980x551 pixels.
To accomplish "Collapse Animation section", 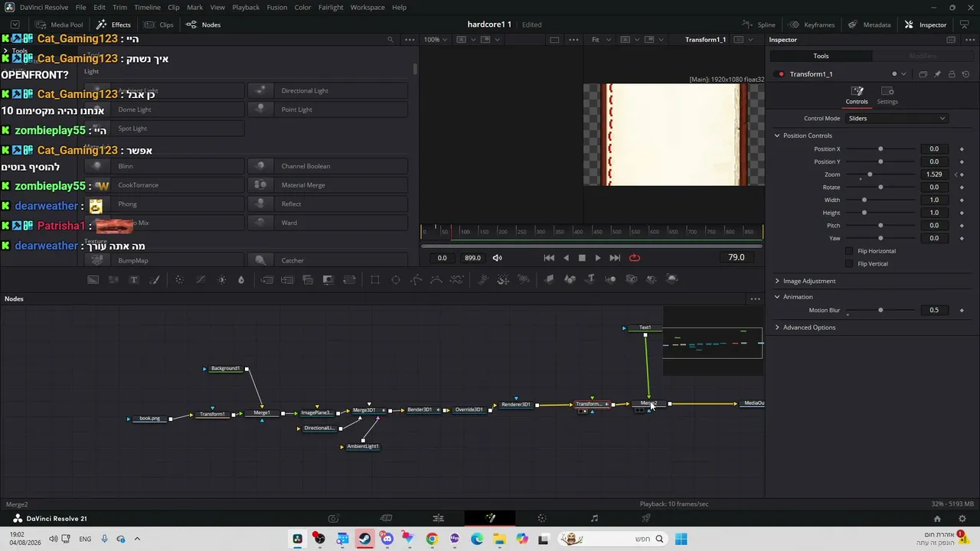I will 777,297.
